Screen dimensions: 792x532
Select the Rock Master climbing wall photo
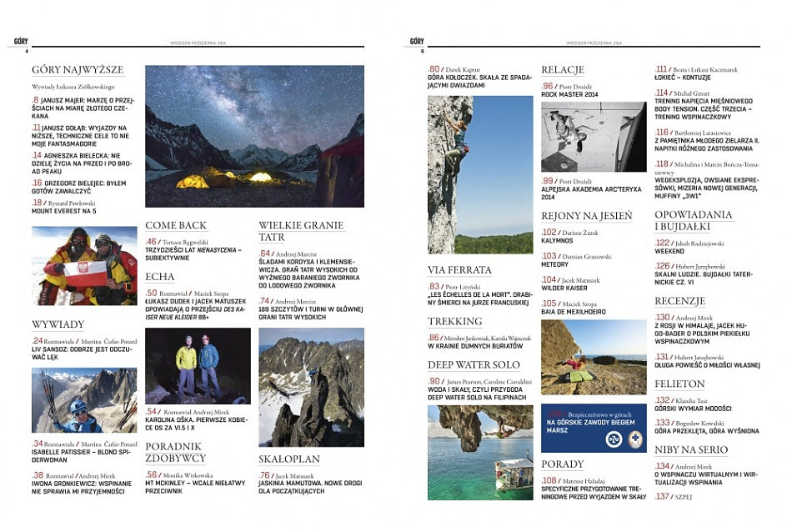(592, 137)
